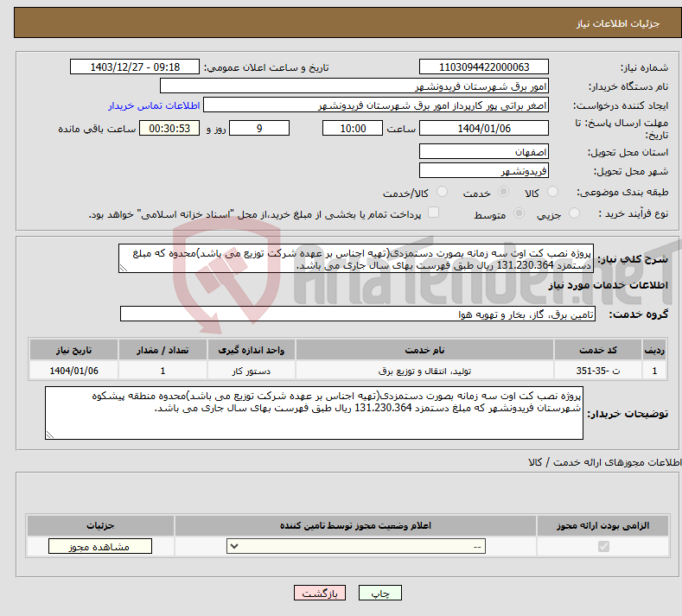Click the remaining days field showing 9

click(x=259, y=128)
